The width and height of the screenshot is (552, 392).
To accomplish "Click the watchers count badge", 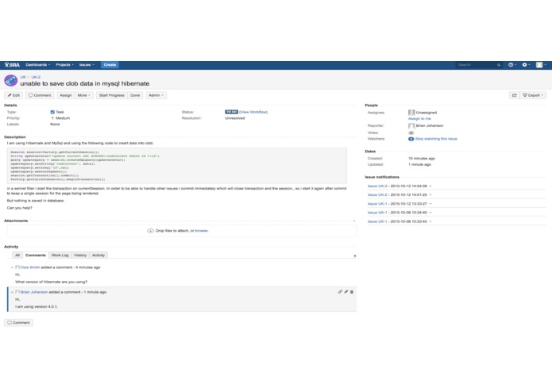I will [411, 139].
